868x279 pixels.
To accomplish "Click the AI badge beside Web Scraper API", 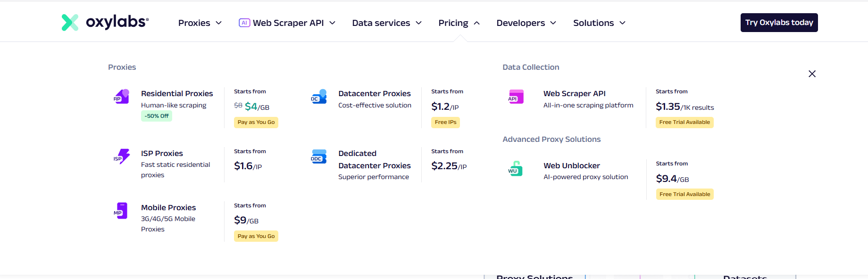I will click(x=244, y=23).
